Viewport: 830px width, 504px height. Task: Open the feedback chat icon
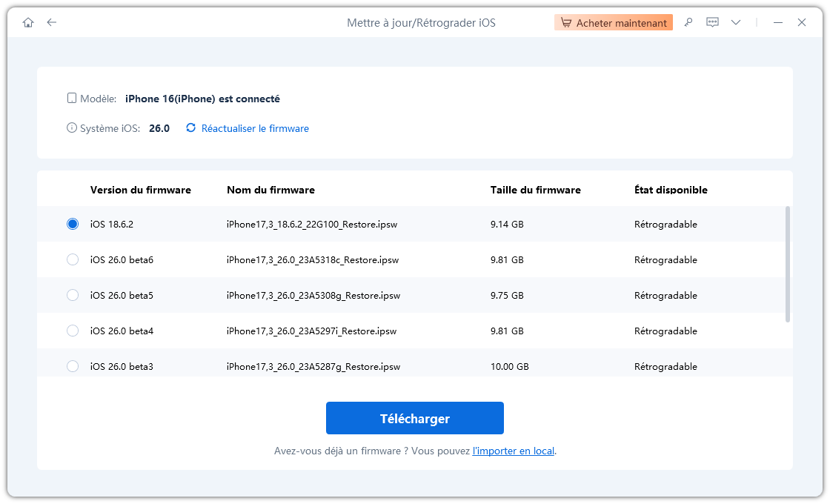[712, 23]
